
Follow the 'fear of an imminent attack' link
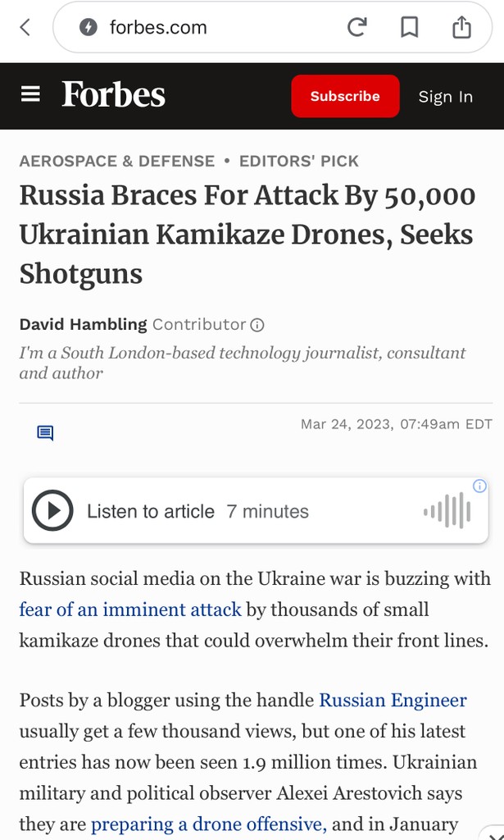pyautogui.click(x=130, y=609)
